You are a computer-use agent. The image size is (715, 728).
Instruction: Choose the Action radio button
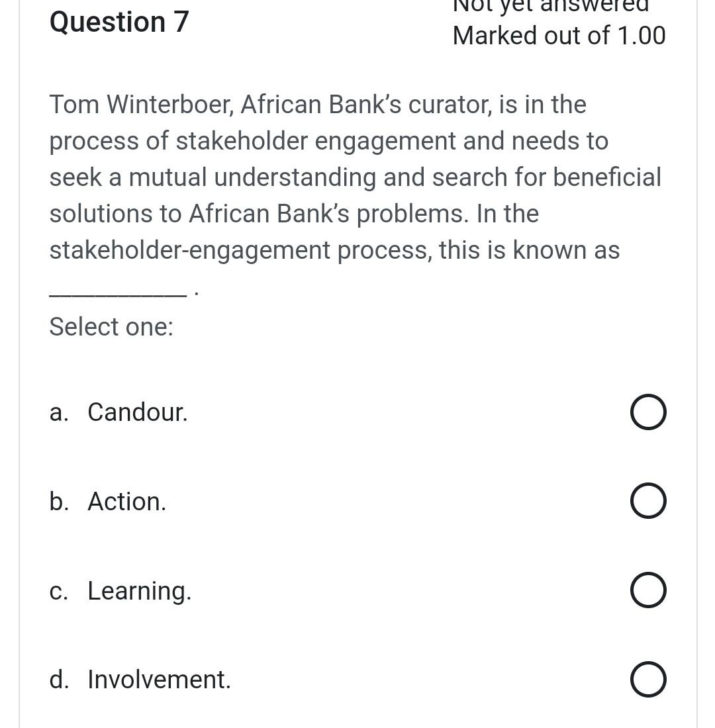point(648,501)
